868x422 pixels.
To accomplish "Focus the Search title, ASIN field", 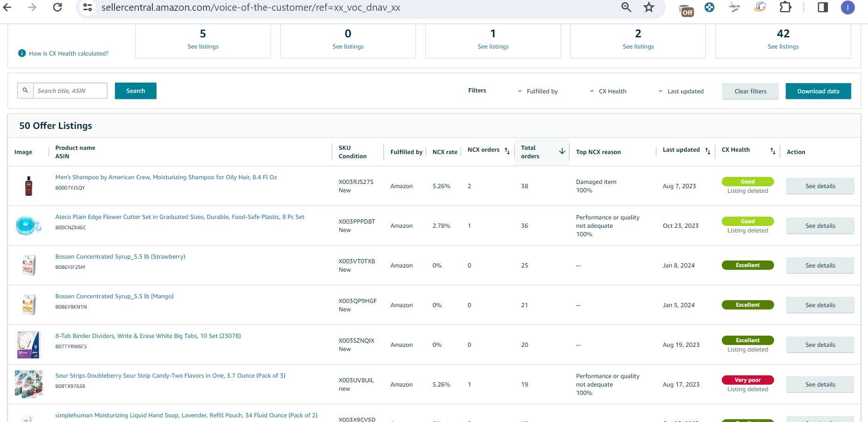I will point(70,91).
